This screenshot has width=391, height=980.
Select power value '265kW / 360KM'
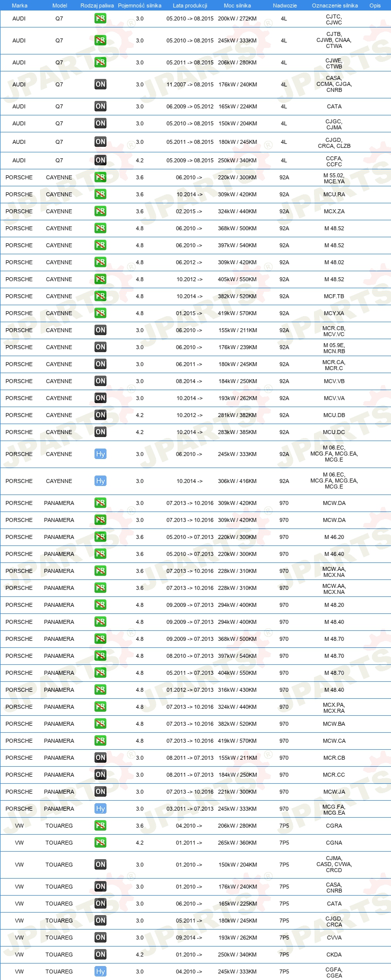[x=237, y=843]
